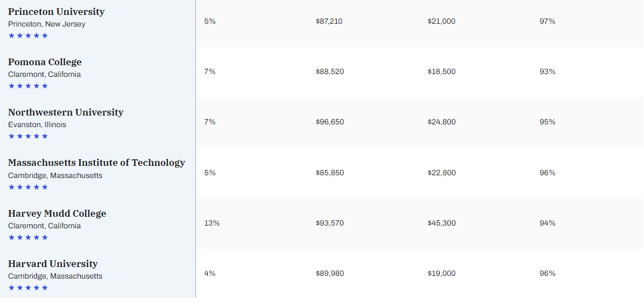Viewport: 644px width, 298px height.
Task: Click Princeton University's five-star rating
Action: pos(28,36)
